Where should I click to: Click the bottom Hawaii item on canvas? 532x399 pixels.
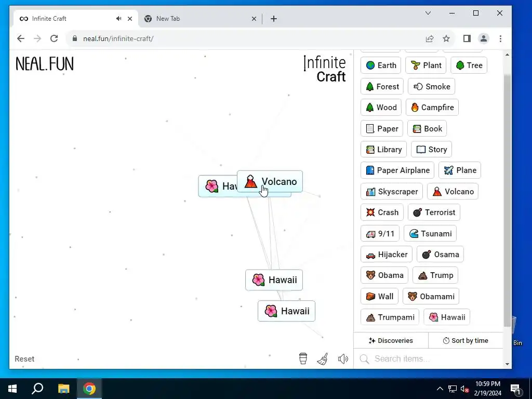point(286,311)
